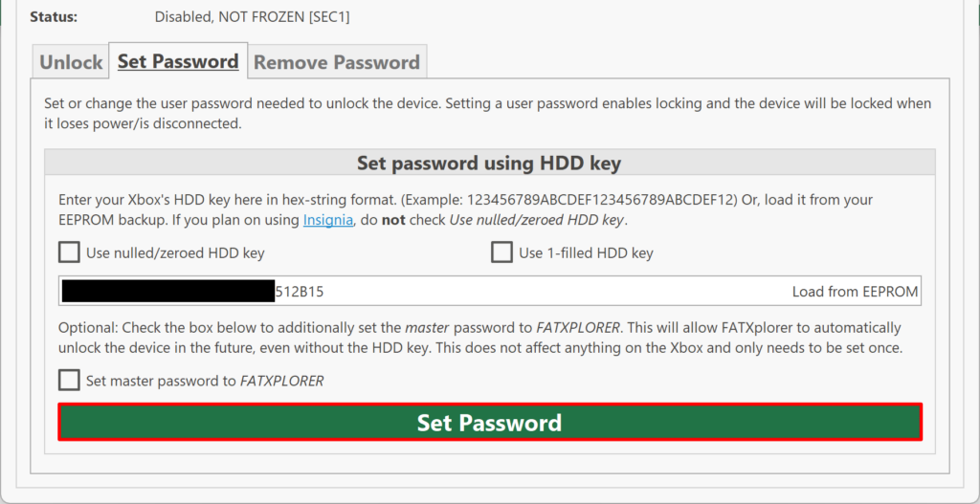Click the 'Disabled, NOT FROZEN [SEC1]' status text

click(252, 17)
